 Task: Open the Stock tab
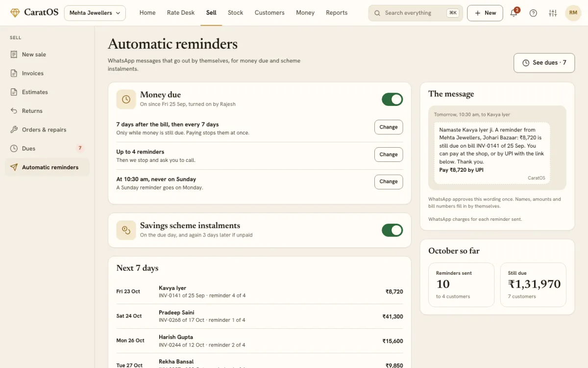[x=235, y=13]
